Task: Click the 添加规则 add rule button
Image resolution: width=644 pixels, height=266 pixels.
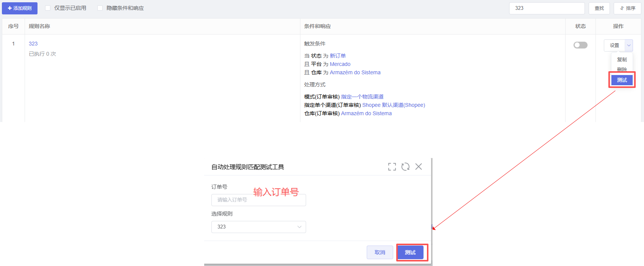Action: pyautogui.click(x=20, y=8)
